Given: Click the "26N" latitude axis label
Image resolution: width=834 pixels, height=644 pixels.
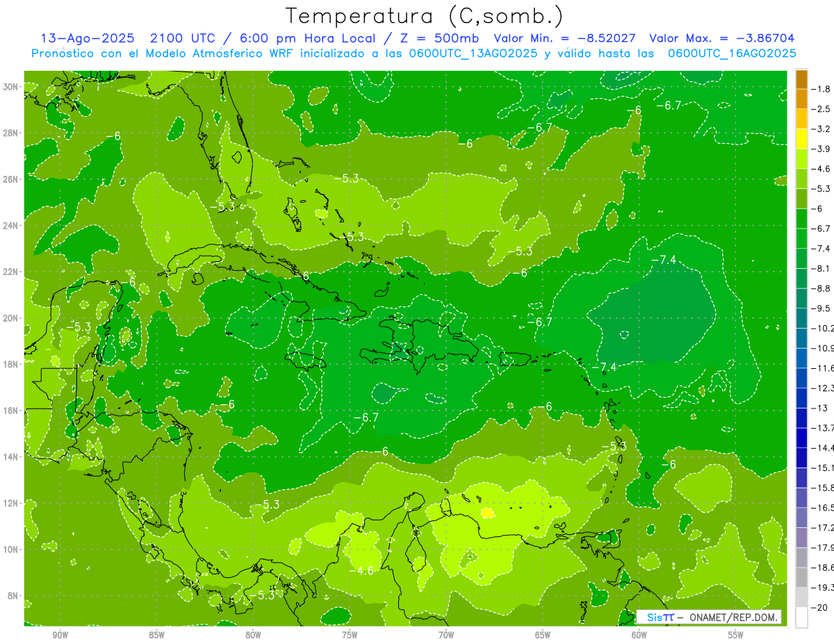Looking at the screenshot, I should pos(10,179).
